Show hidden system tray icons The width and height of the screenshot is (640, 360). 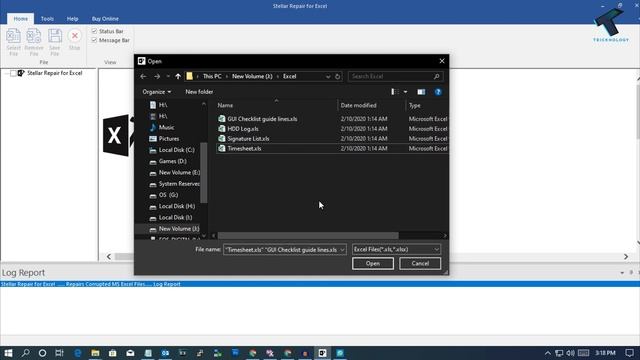548,353
